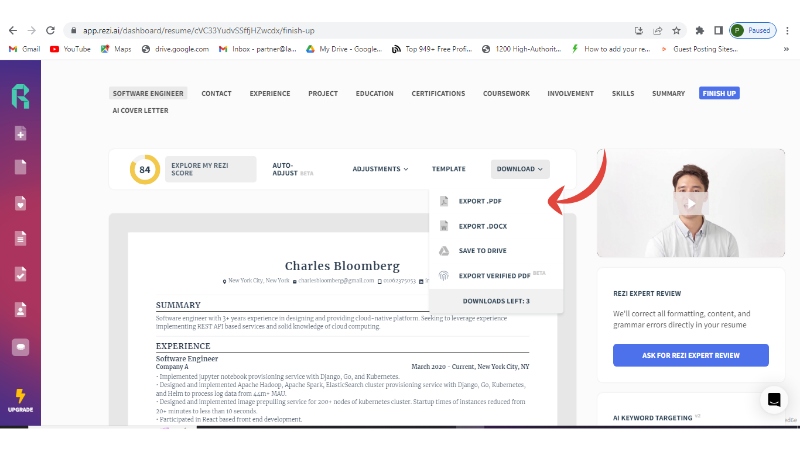Click the checkmark document sidebar icon
800x449 pixels.
click(x=20, y=273)
